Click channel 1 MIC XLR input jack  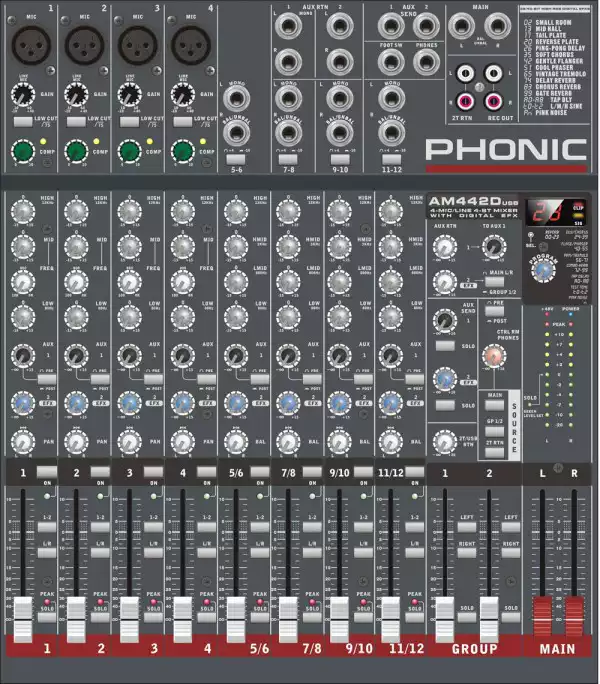click(31, 45)
